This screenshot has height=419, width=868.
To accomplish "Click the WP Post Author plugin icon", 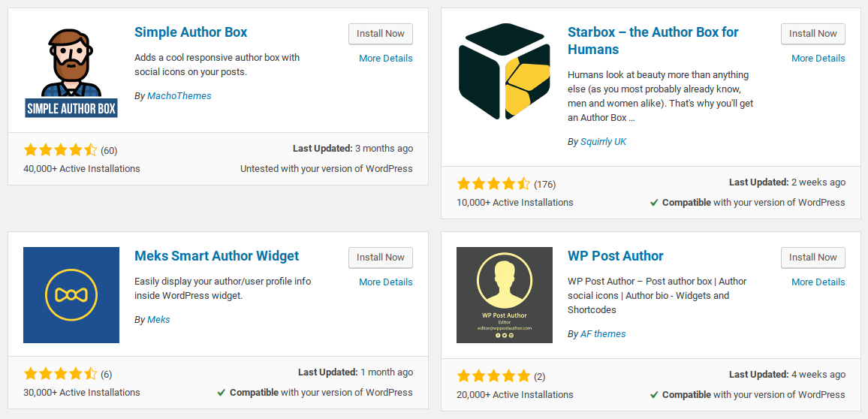I will pos(505,295).
